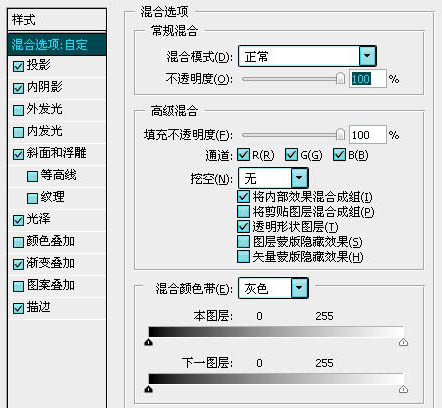Click 下一图层 white point slider triangle
This screenshot has height=408, width=442.
[x=403, y=389]
